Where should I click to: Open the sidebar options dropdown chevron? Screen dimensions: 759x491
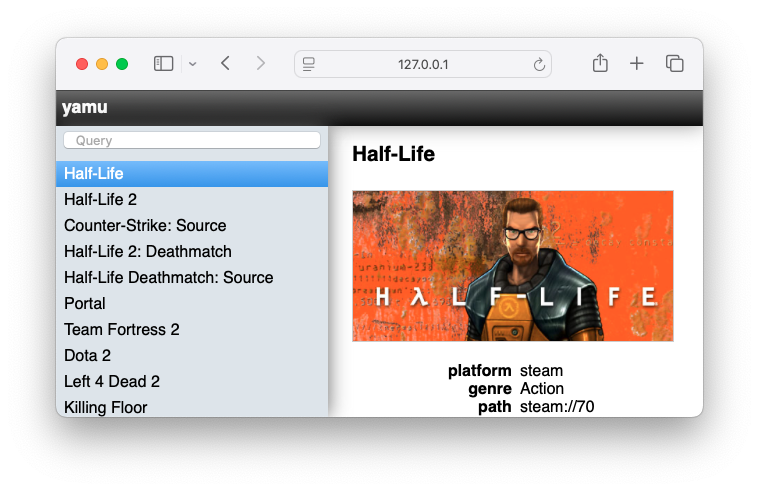coord(193,64)
